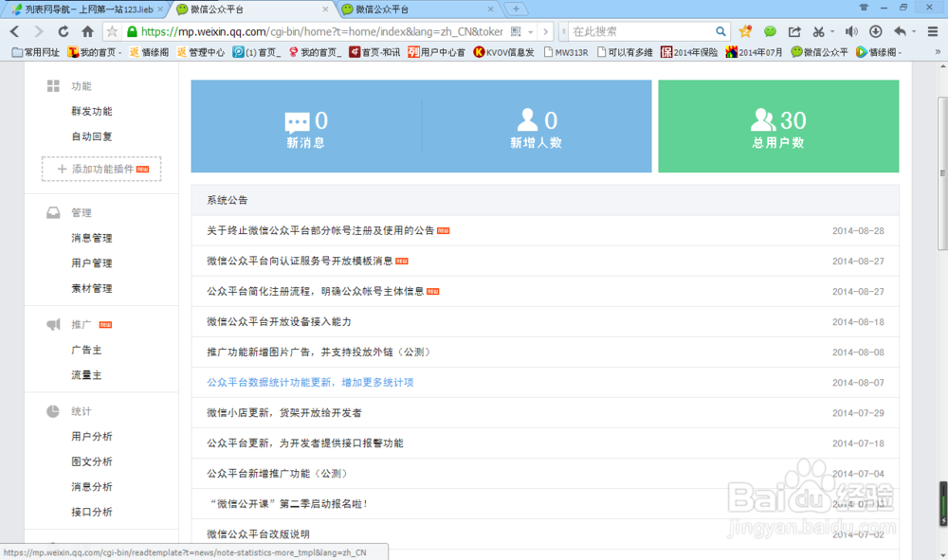Screen dimensions: 948x560
Task: Open favorites star icon in toolbar
Action: pos(745,31)
